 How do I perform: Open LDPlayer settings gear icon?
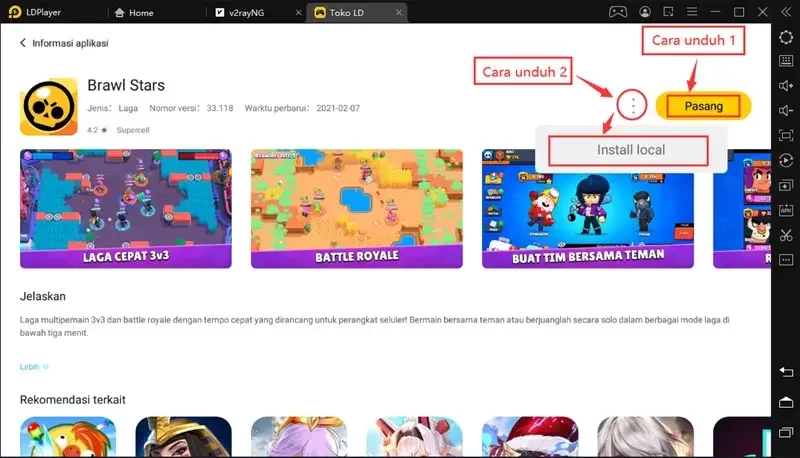coord(786,37)
